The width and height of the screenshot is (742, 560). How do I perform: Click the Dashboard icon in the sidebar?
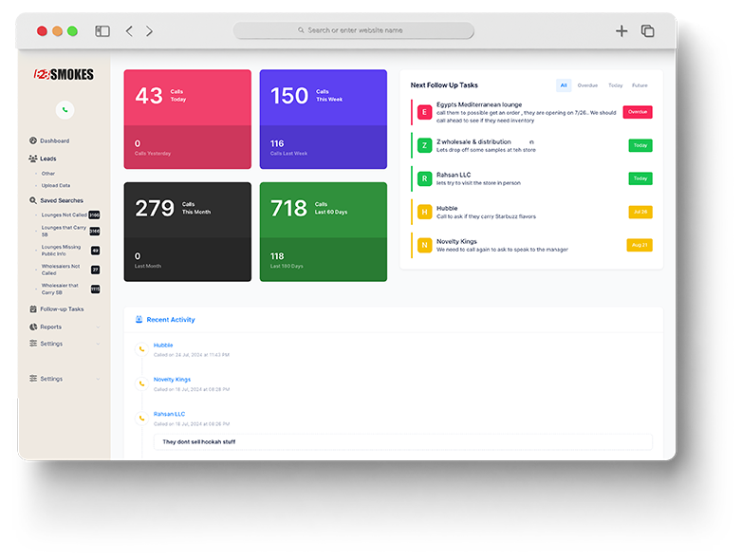(x=33, y=140)
